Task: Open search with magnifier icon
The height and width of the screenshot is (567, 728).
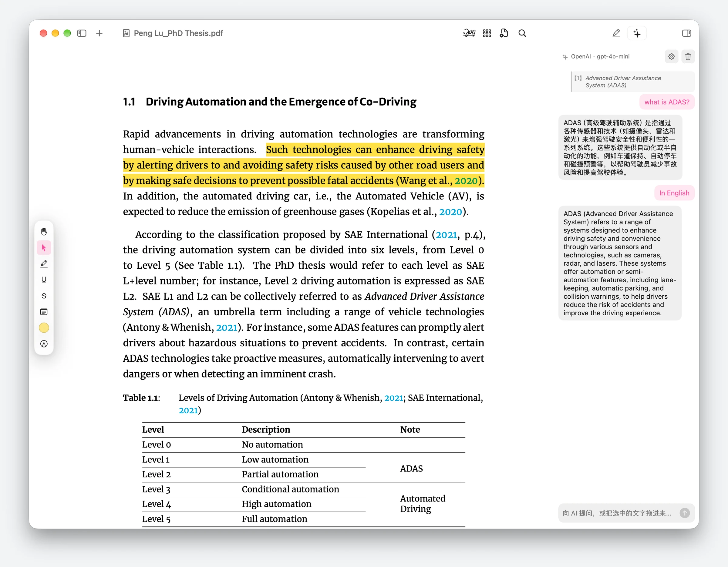Action: 522,33
